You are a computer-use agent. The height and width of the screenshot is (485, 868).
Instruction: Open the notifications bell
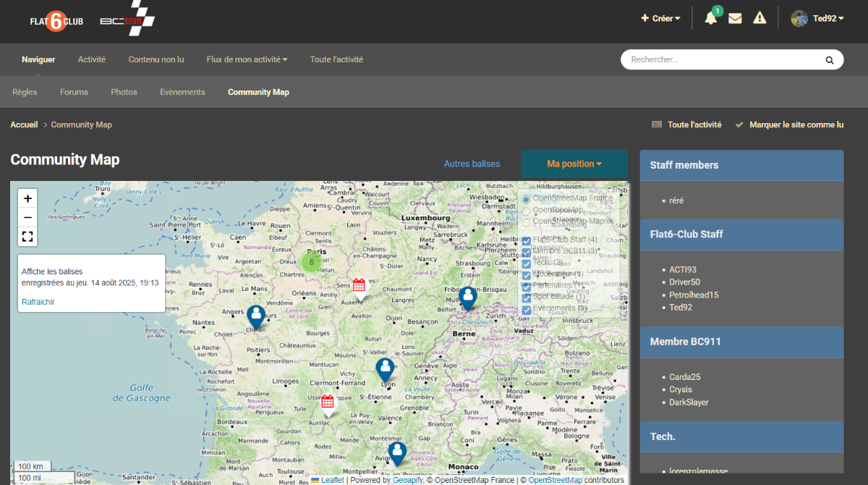[710, 19]
